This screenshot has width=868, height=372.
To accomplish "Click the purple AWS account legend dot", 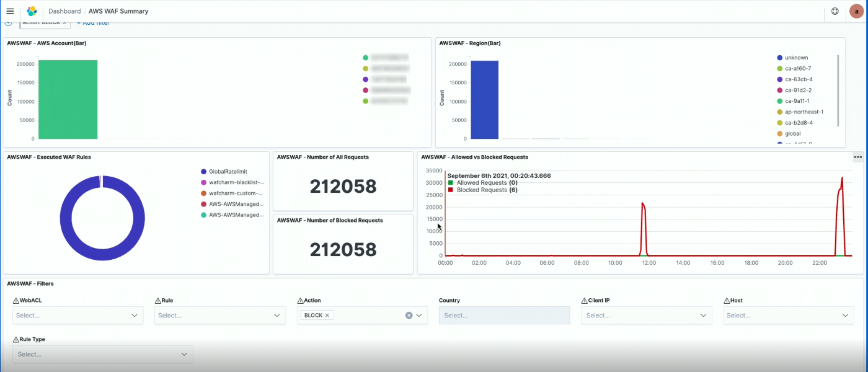I will click(x=366, y=79).
